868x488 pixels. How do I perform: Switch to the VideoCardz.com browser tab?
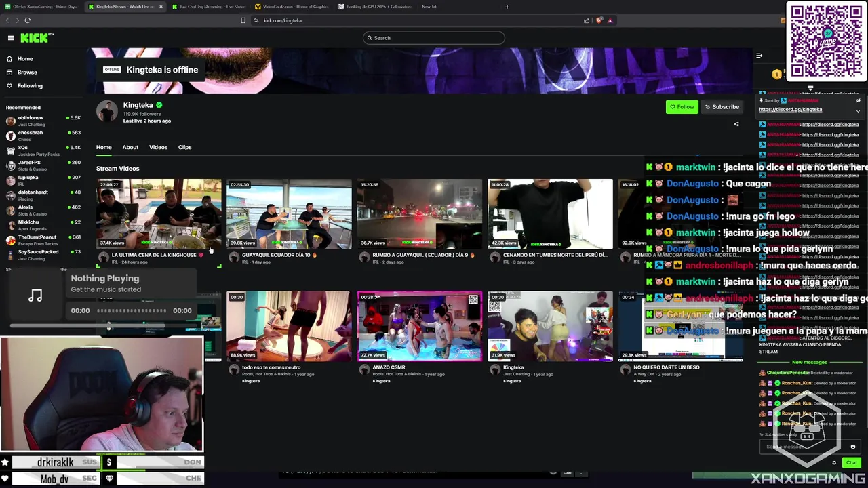click(292, 7)
